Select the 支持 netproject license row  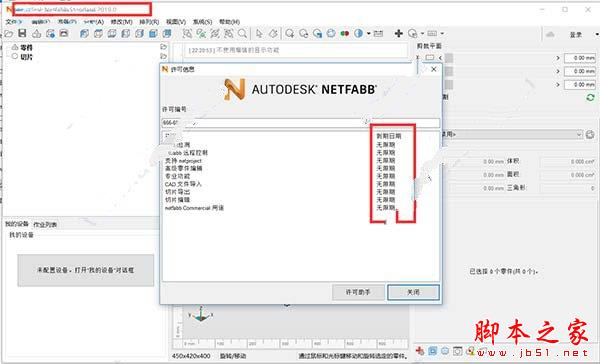[x=301, y=161]
